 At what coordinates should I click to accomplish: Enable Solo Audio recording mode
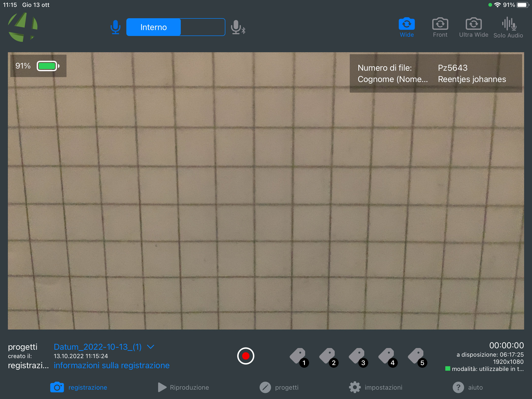click(508, 28)
